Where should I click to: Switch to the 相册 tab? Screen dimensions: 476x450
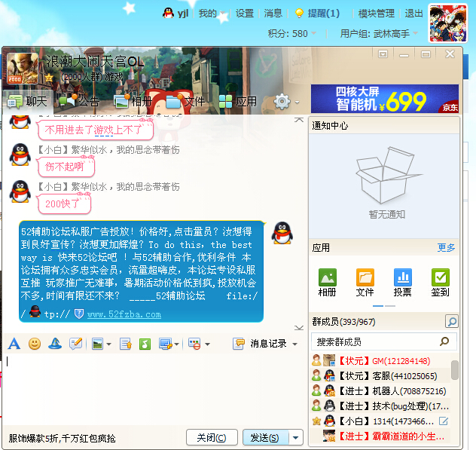pyautogui.click(x=133, y=102)
